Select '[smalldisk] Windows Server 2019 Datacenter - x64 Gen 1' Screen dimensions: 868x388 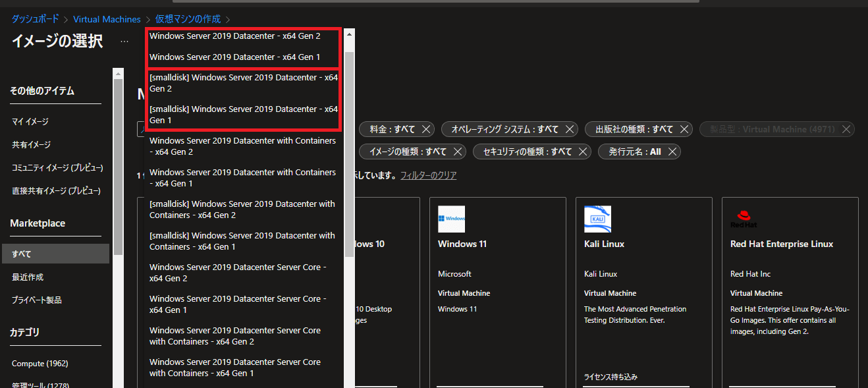point(244,115)
